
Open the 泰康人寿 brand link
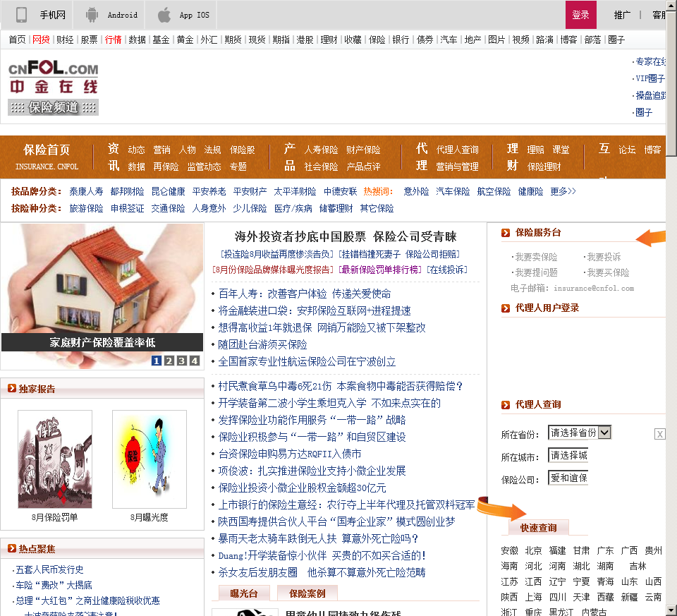(86, 191)
